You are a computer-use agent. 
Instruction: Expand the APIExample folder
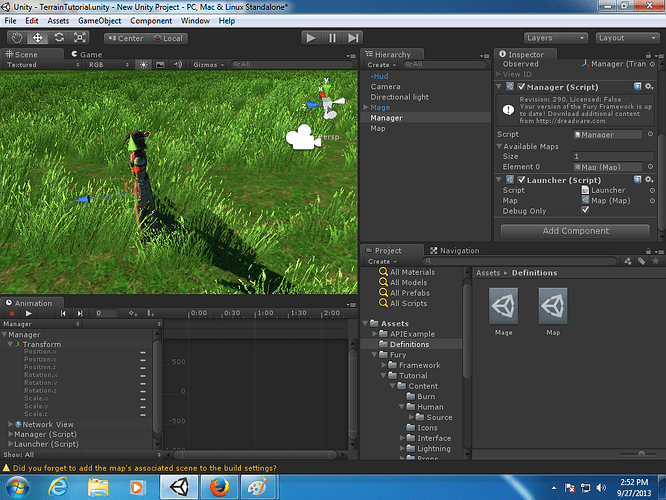coord(375,334)
